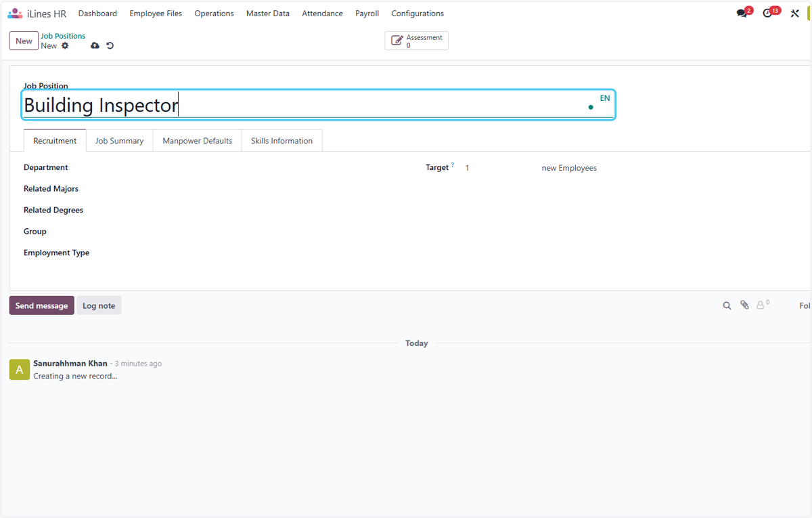The image size is (812, 518).
Task: Open the Dashboard menu
Action: 97,14
